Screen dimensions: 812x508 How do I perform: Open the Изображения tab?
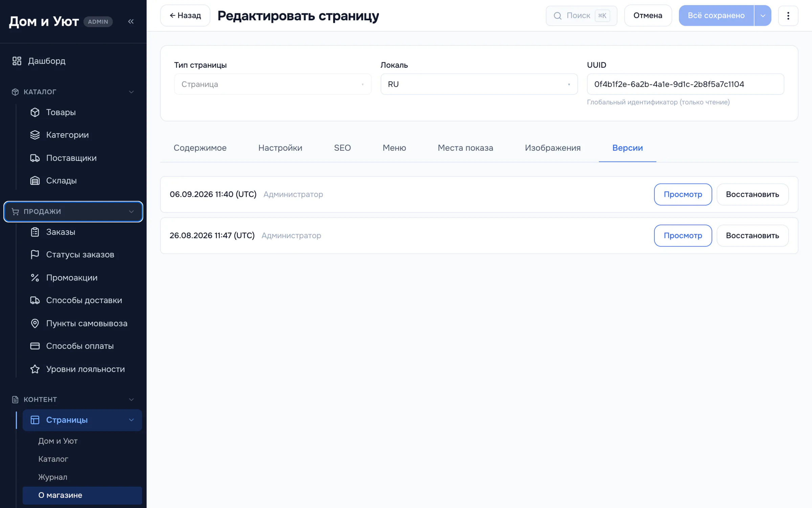(x=552, y=148)
